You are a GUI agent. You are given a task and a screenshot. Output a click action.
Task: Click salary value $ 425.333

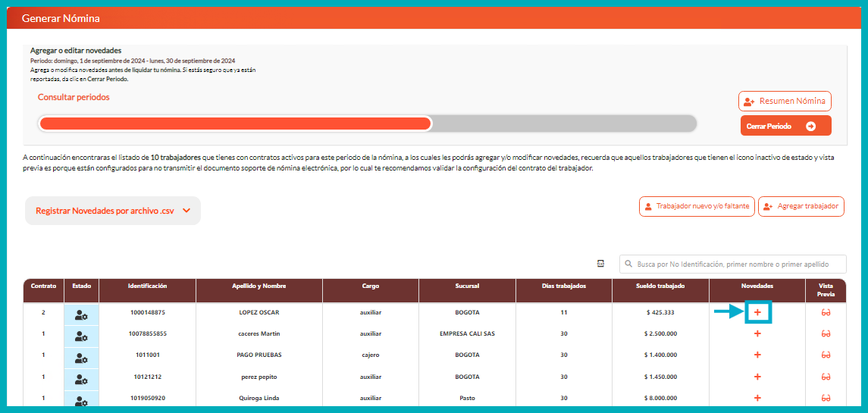pyautogui.click(x=660, y=312)
